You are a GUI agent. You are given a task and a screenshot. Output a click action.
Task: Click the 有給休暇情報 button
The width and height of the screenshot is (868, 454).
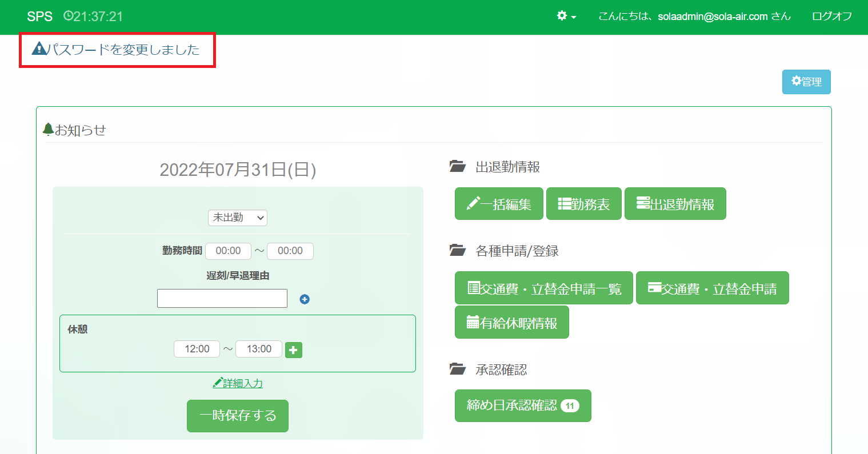coord(511,323)
